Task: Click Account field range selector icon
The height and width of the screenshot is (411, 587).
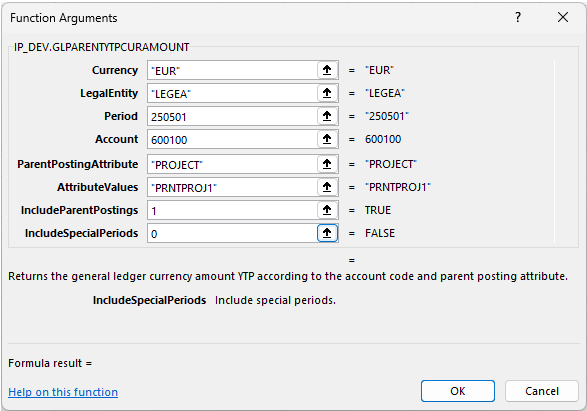Action: pos(327,139)
